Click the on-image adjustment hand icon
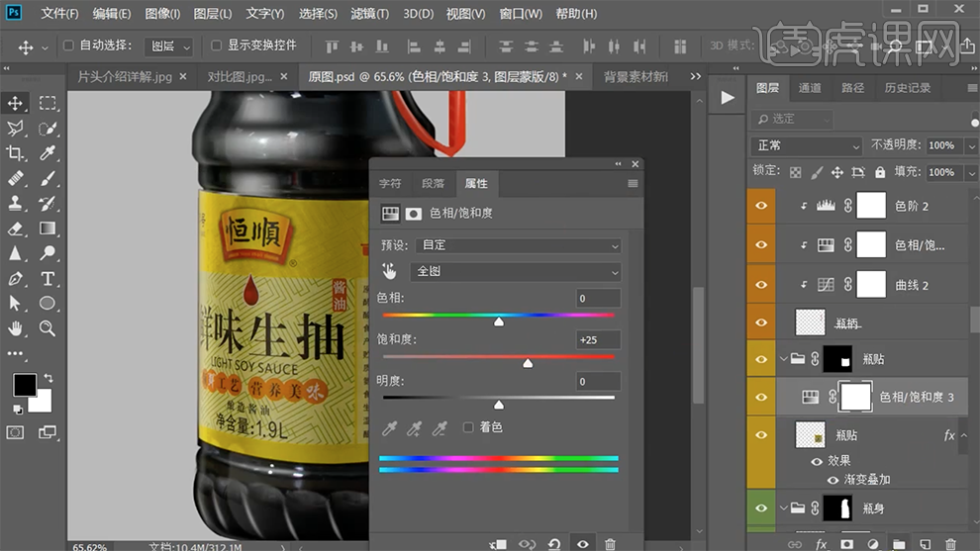The width and height of the screenshot is (980, 551). tap(390, 271)
